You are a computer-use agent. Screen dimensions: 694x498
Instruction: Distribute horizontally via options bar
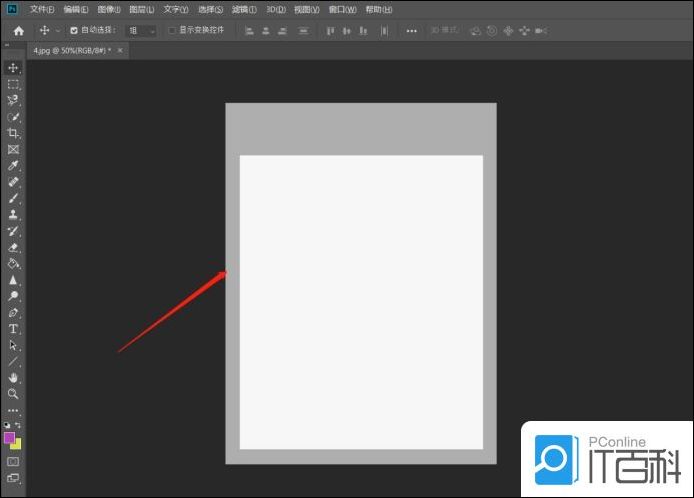coord(303,31)
